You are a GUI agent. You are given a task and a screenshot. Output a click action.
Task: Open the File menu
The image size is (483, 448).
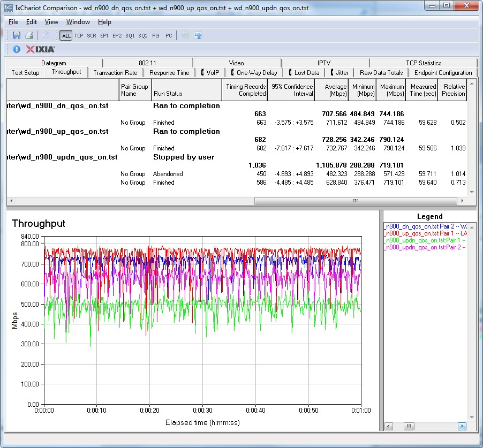pos(13,22)
